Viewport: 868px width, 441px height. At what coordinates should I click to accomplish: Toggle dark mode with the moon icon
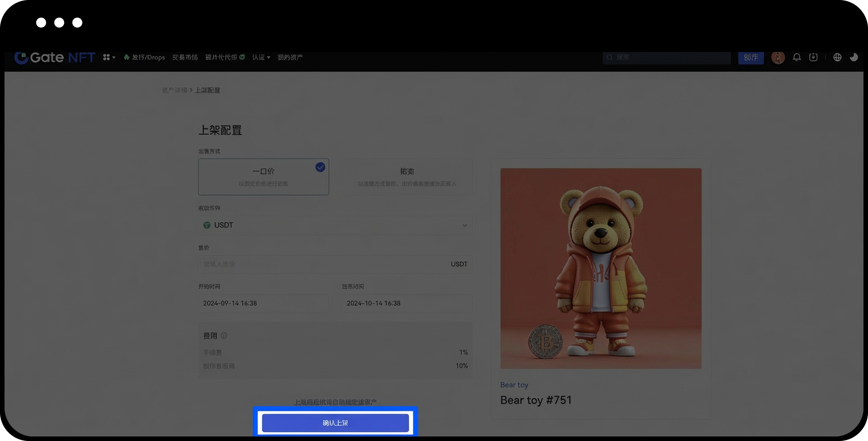point(854,57)
